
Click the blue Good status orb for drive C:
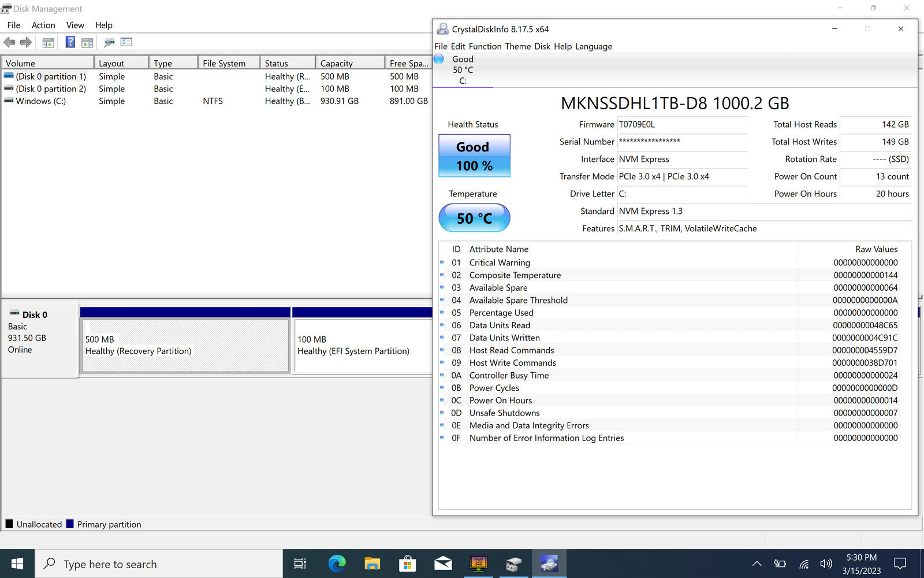(x=439, y=59)
